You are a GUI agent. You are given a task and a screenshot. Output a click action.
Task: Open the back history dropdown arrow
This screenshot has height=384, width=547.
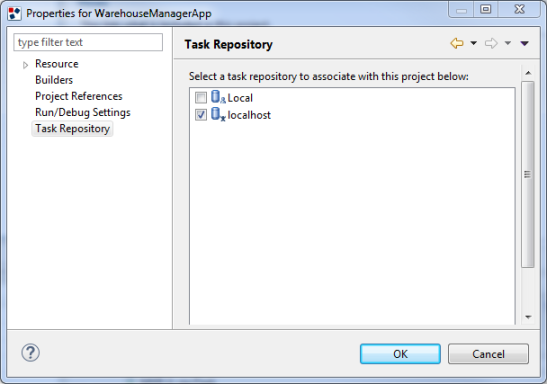[x=473, y=43]
